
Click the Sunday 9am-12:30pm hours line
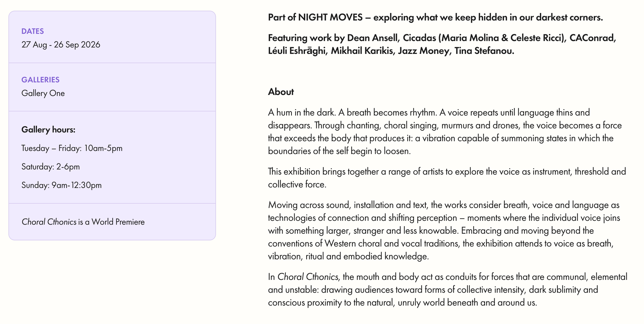(x=62, y=185)
